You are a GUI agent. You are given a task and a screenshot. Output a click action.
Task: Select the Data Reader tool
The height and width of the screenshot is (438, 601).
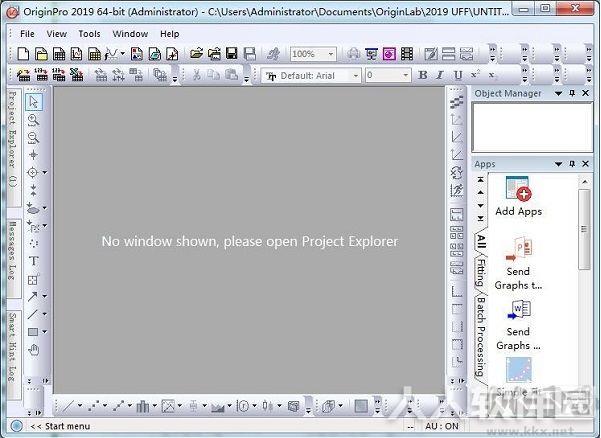coord(33,172)
